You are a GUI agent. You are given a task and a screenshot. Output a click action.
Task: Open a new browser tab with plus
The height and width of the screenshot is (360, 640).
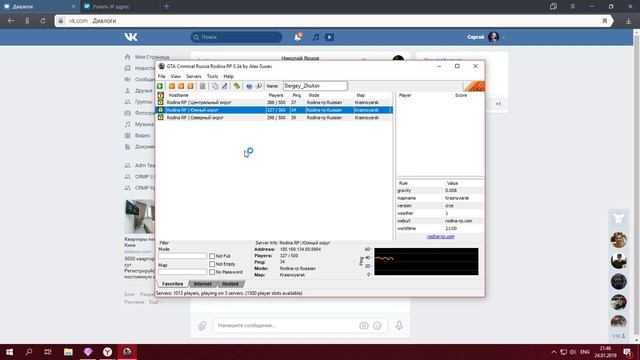click(167, 6)
